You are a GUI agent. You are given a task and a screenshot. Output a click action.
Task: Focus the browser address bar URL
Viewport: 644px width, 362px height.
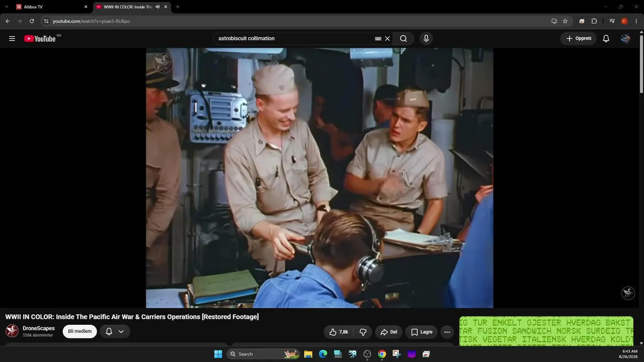tap(91, 21)
